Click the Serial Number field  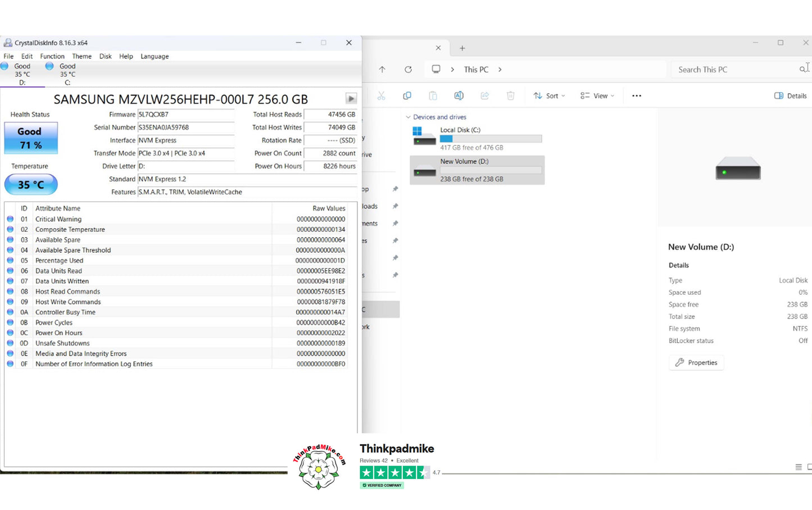(186, 128)
